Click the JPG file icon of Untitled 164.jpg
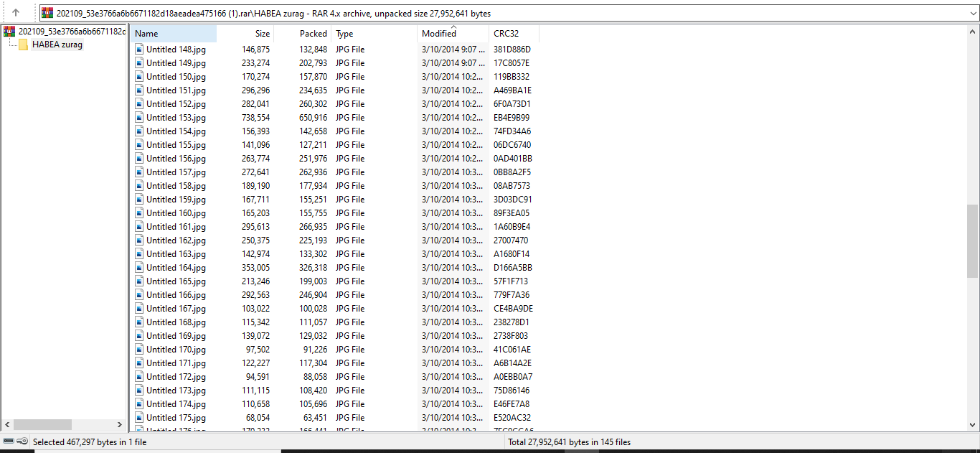980x453 pixels. pos(139,268)
